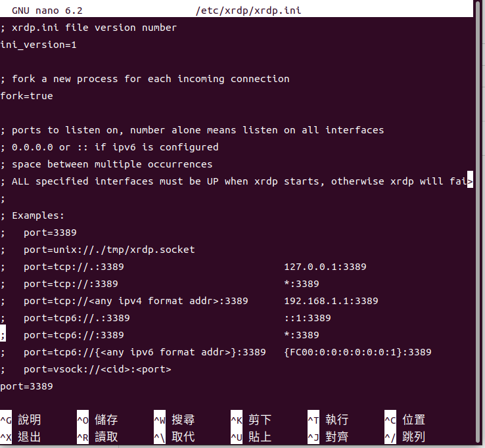
Task: Place cursor on port=3389 setting line
Action: [26, 386]
